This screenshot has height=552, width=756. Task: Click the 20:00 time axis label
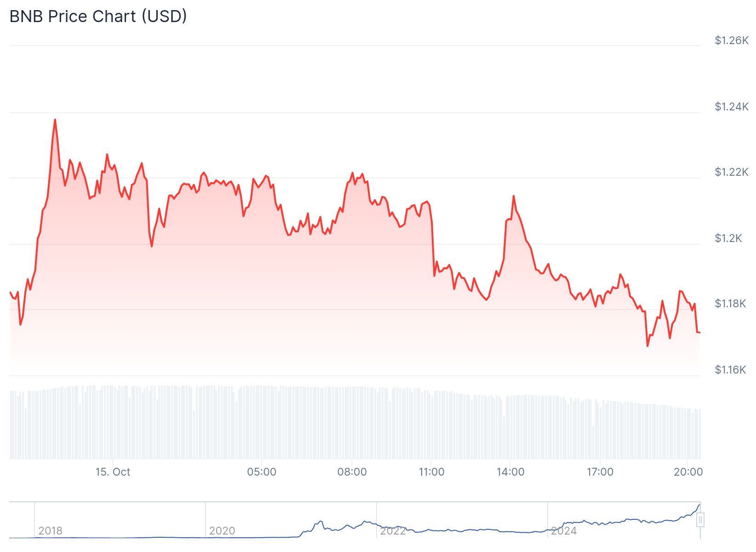click(x=688, y=472)
